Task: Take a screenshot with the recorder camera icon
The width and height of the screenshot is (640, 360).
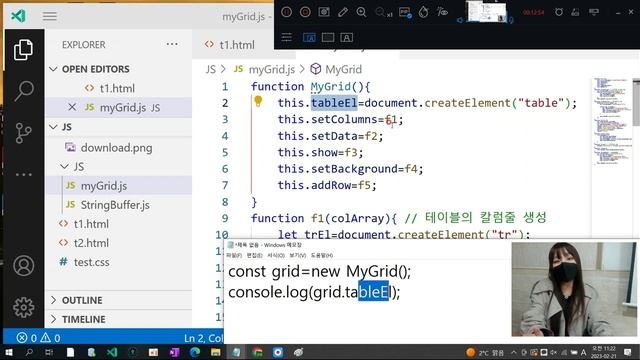Action: coord(324,12)
